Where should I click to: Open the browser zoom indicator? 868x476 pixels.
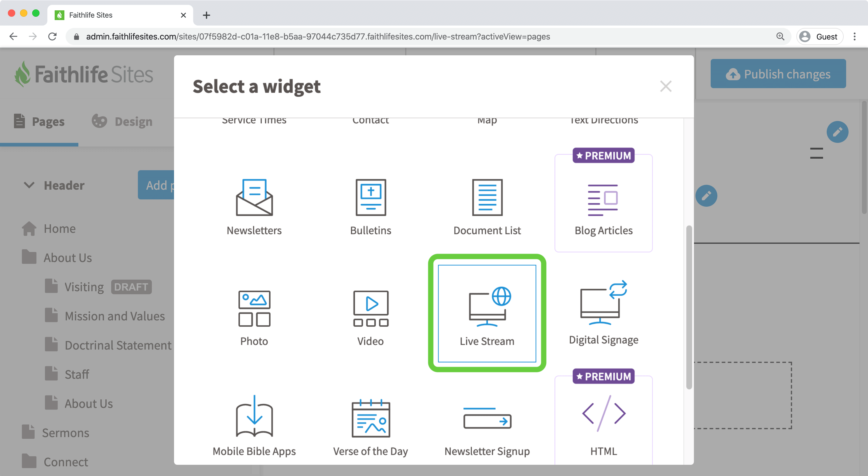(x=780, y=36)
